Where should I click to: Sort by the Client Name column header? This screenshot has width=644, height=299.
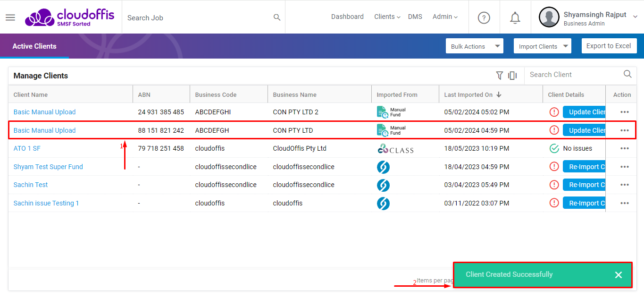[31, 94]
